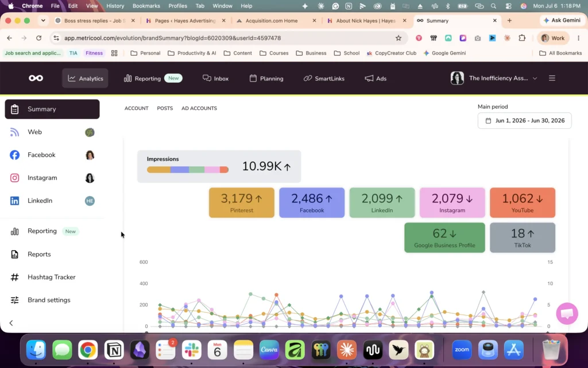Screen dimensions: 588x368
Task: Select the LinkedIn 2,099 card
Action: (x=382, y=203)
